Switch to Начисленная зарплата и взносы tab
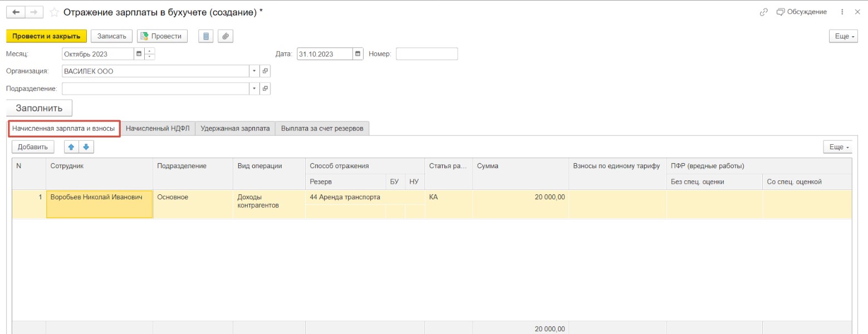The image size is (868, 334). tap(63, 129)
